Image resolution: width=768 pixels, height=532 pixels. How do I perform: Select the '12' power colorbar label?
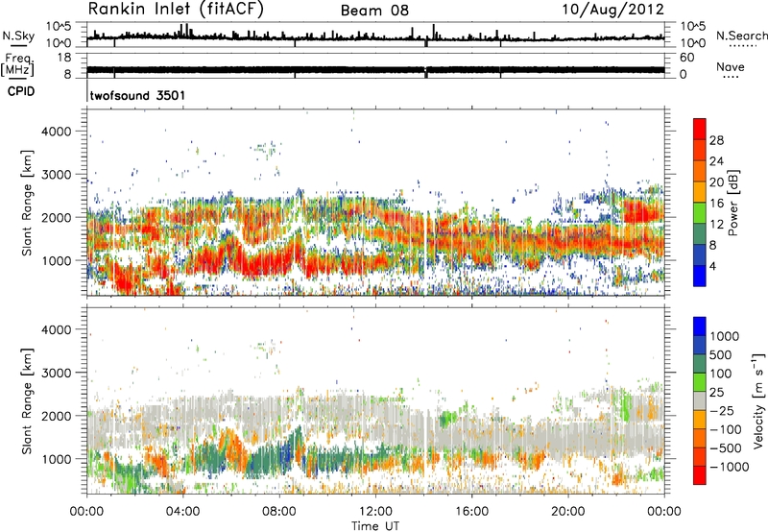(716, 225)
